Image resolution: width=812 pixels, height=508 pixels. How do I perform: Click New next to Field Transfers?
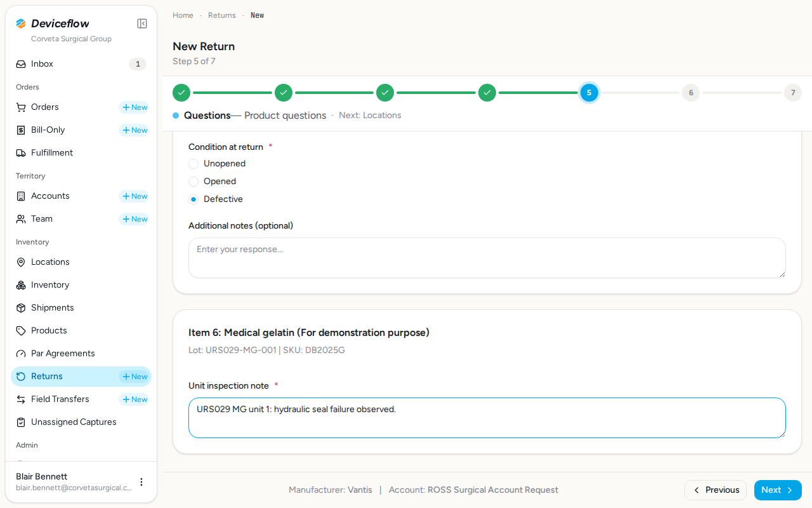pos(134,399)
